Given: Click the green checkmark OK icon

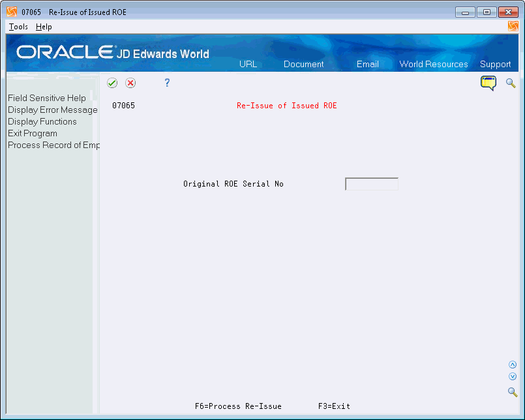Looking at the screenshot, I should click(112, 83).
